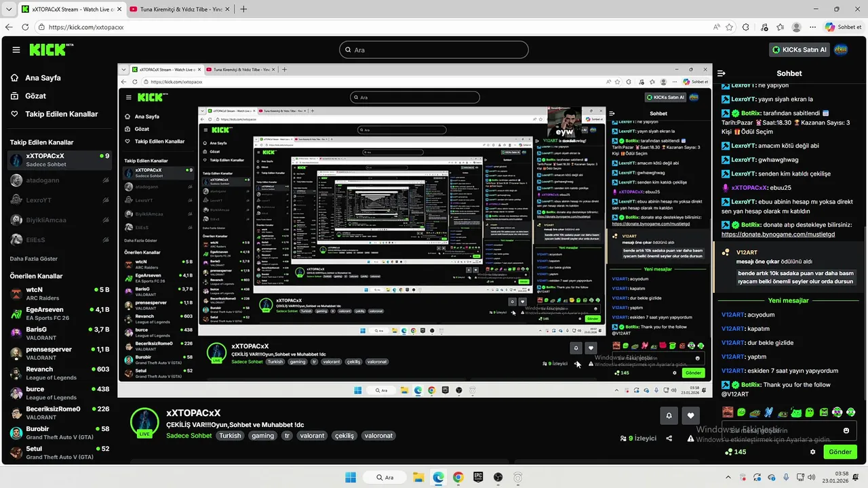
Task: Share the stream via share icon
Action: (x=669, y=439)
